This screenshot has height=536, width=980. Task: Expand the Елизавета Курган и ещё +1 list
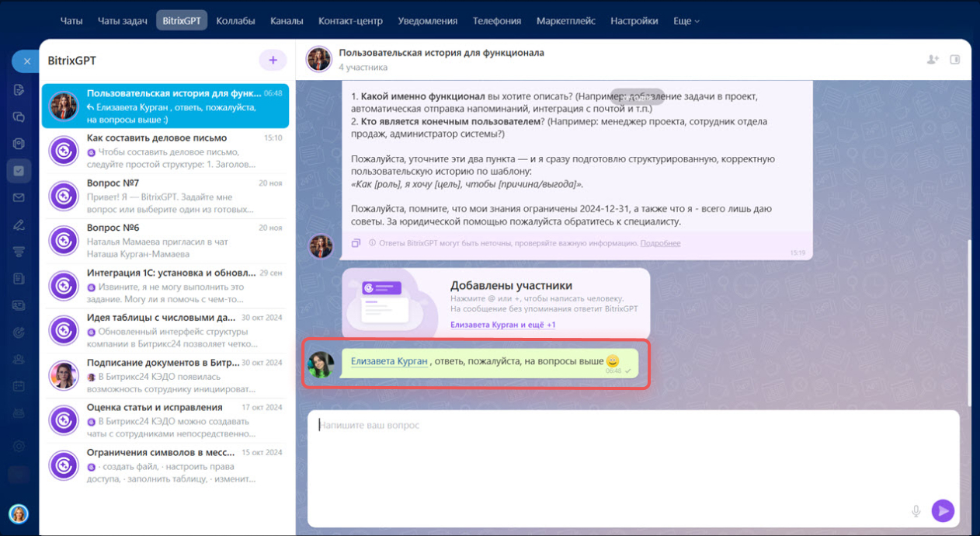click(x=502, y=325)
